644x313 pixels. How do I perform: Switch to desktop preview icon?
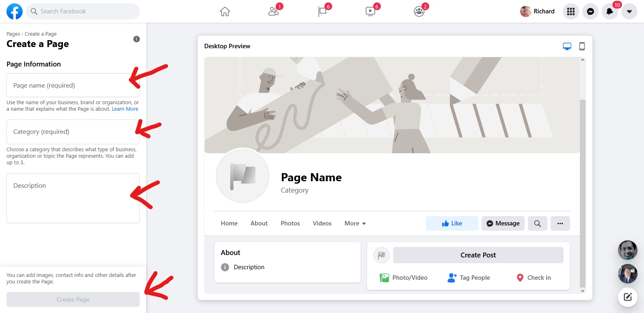click(567, 46)
